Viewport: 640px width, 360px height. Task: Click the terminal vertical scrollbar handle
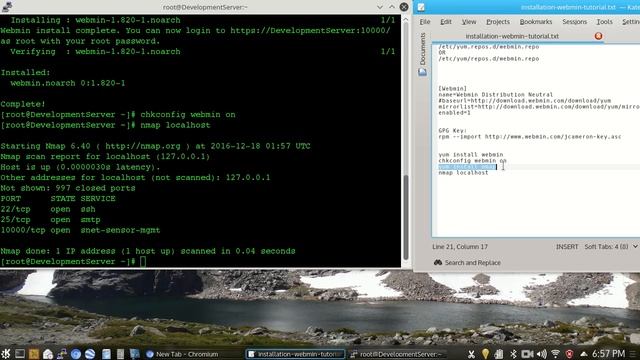click(406, 217)
